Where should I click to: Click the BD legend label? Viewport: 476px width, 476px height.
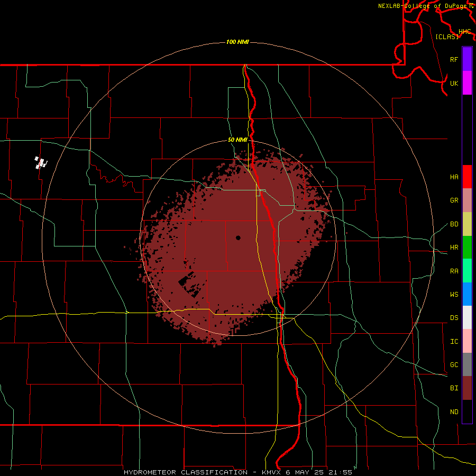point(454,224)
